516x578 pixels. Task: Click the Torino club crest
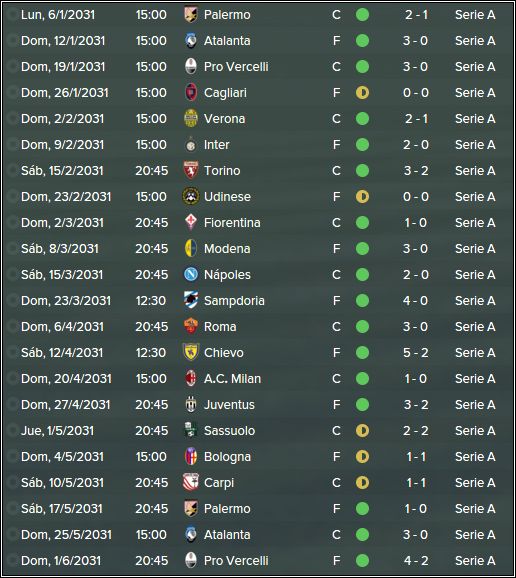coord(191,170)
